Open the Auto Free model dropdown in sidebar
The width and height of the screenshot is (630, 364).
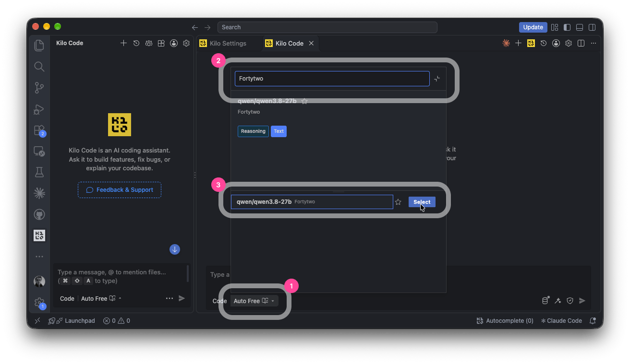[x=101, y=298]
